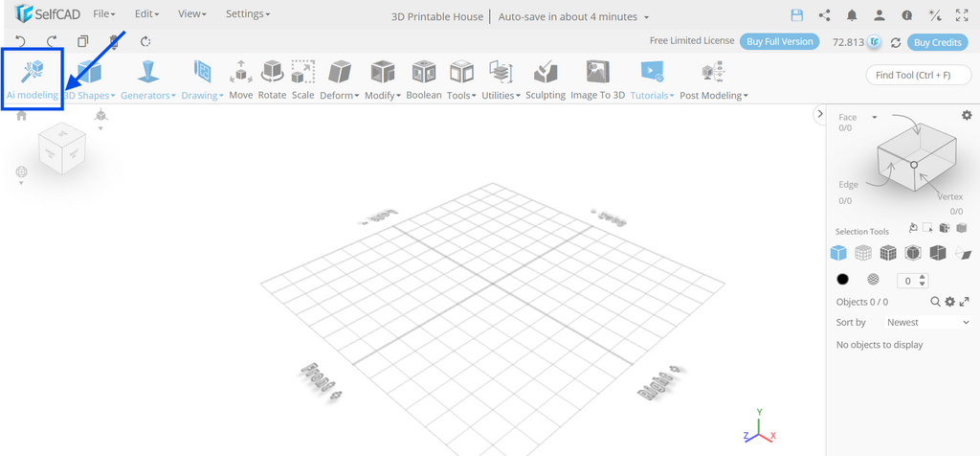
Task: Click the rectangle cursor selection tool icon
Action: [x=928, y=228]
